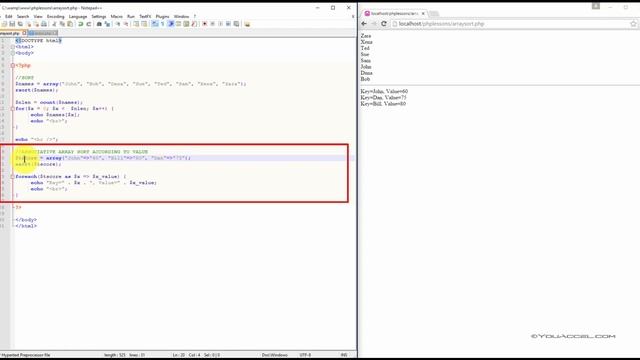Open the Encoding menu

[56, 16]
